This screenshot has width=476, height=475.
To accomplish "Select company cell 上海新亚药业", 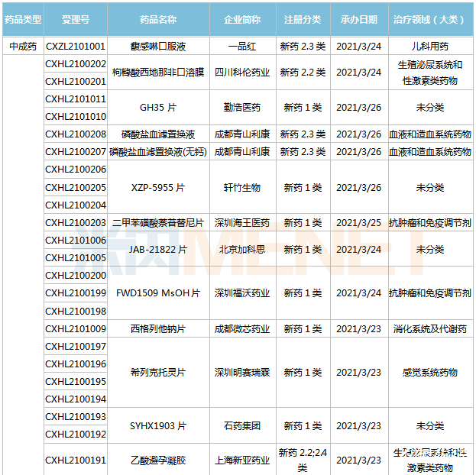I will point(242,460).
